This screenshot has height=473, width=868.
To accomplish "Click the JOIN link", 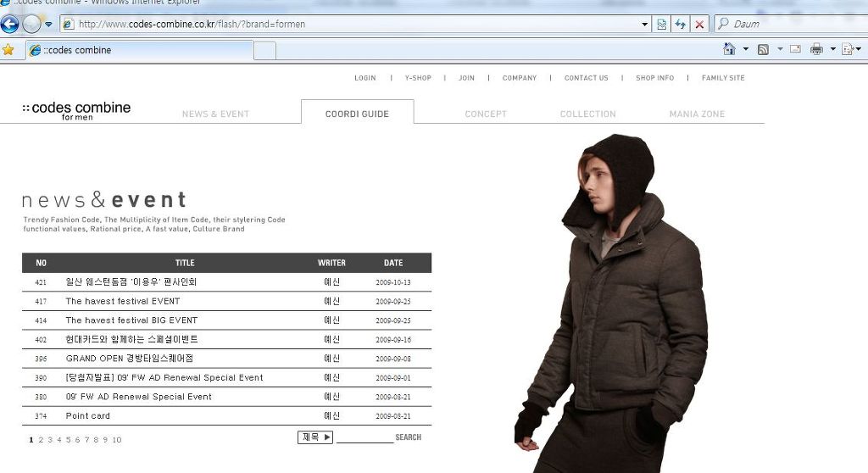I will [467, 78].
